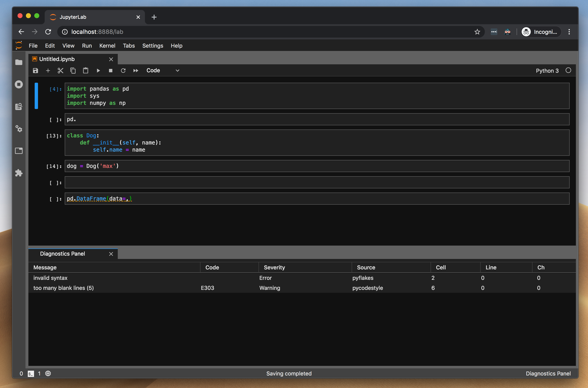Click the empty code cell input
This screenshot has height=388, width=588.
pos(317,182)
